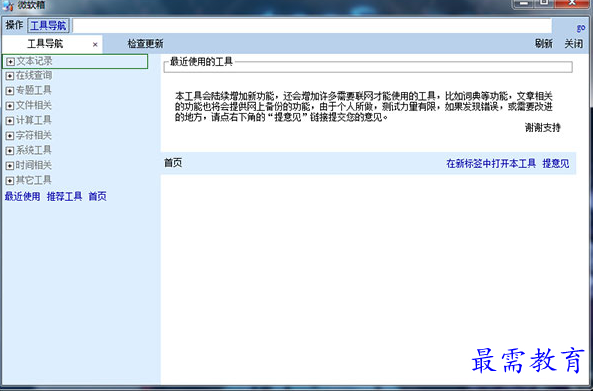Image resolution: width=593 pixels, height=392 pixels.
Task: Click the 刷新 refresh button
Action: point(543,44)
